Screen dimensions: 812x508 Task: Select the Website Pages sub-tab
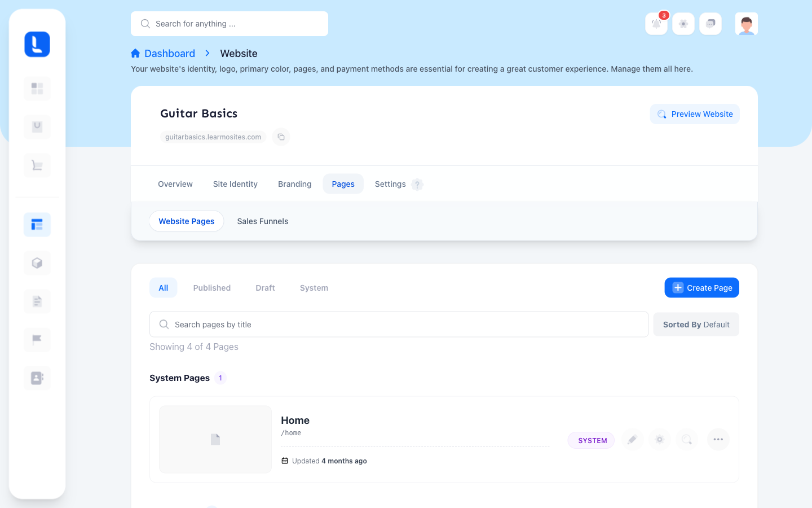point(187,221)
